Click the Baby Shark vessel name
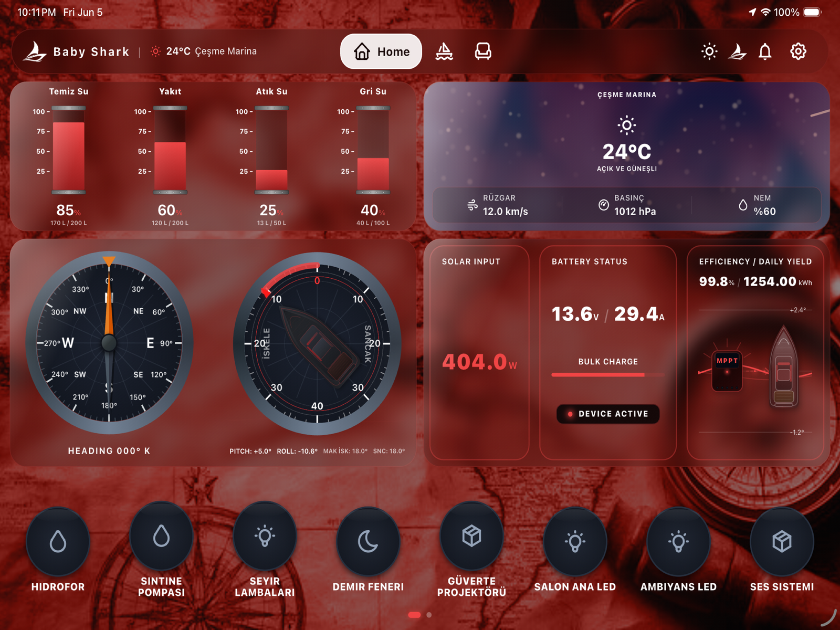 pos(91,51)
